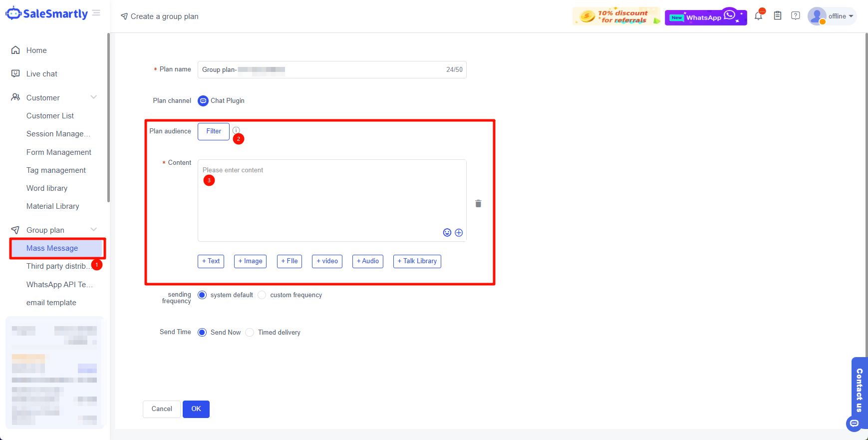Click the sidebar vertical scrollbar
Screen dimensions: 868x440
(x=108, y=118)
